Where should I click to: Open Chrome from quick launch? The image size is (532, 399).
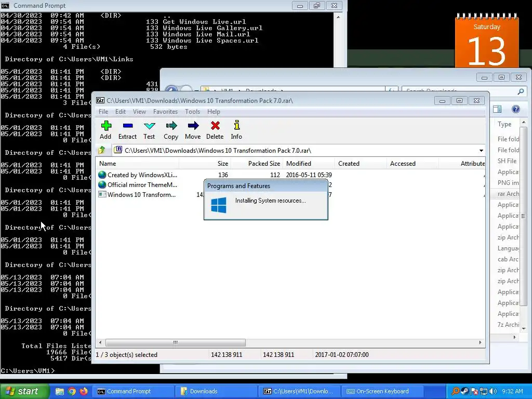click(72, 391)
